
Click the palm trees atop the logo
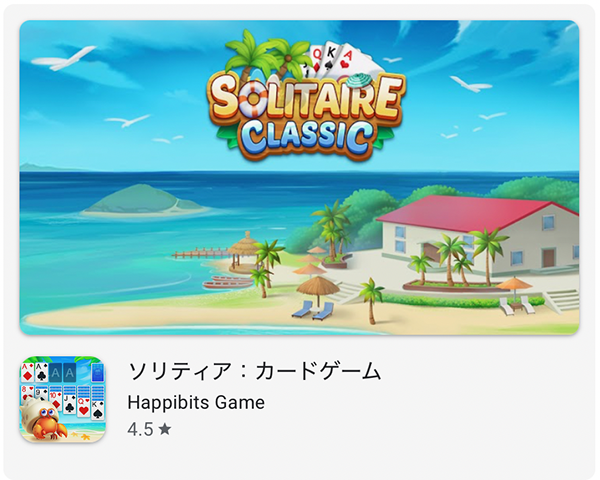click(268, 54)
